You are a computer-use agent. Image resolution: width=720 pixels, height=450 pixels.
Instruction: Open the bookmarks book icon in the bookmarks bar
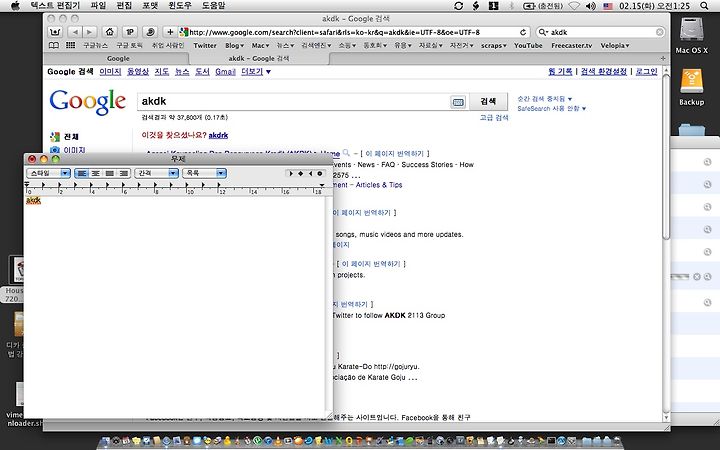click(54, 45)
